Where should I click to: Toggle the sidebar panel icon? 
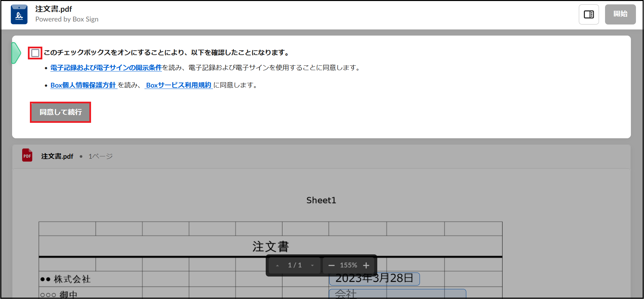(589, 14)
